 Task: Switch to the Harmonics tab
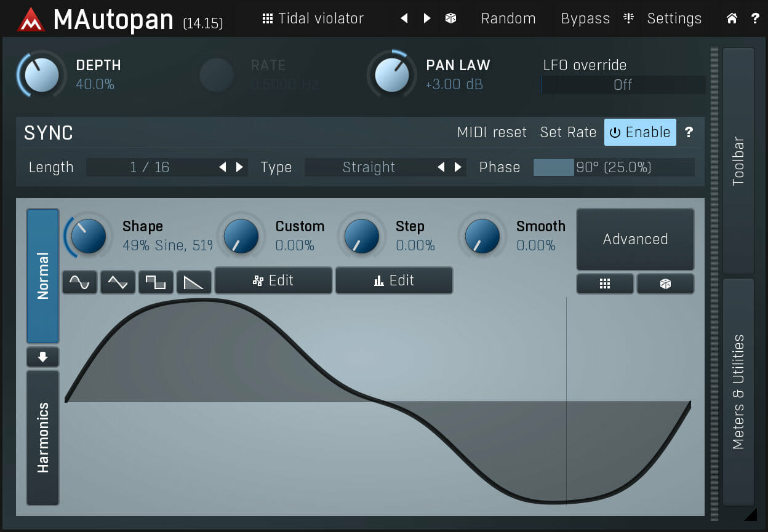click(42, 437)
